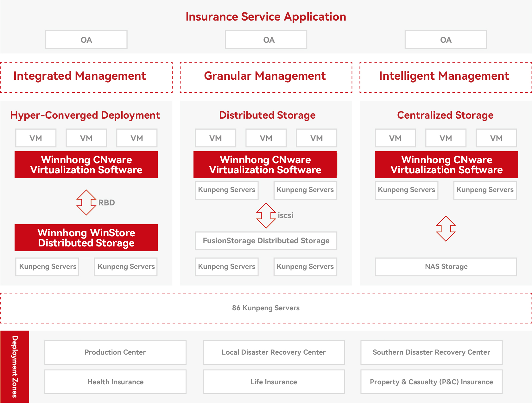Viewport: 532px width, 403px height.
Task: Click the OA box above Integrated Management
Action: (86, 40)
